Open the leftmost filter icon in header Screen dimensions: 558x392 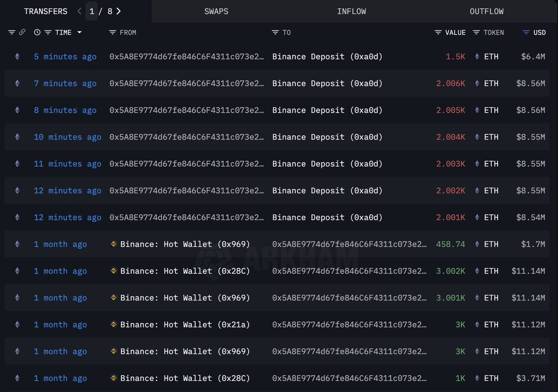(12, 33)
